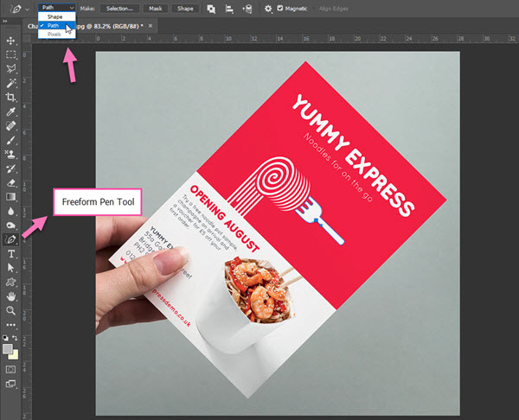Expand the collapsed toolbar double arrows
The image size is (519, 420).
click(x=5, y=21)
